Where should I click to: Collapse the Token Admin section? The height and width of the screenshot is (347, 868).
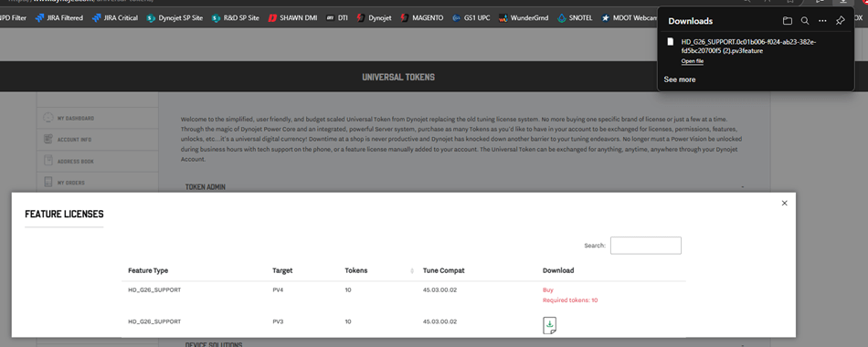point(742,187)
